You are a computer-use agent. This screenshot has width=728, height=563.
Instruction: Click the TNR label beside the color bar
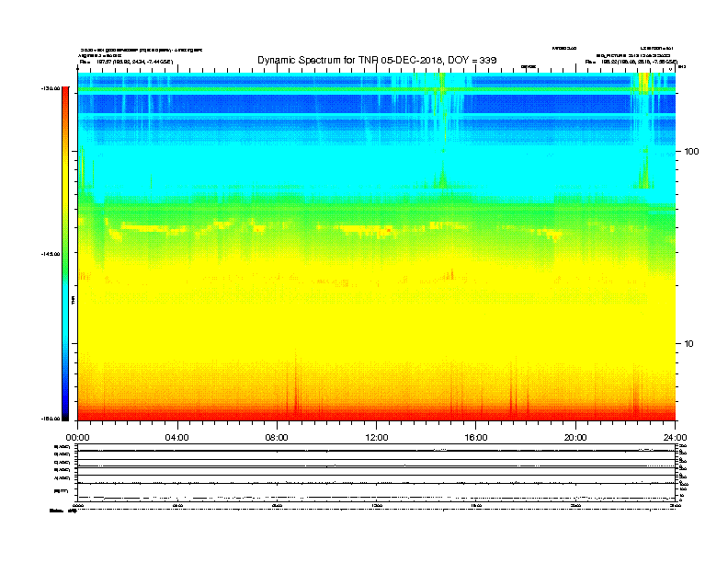pos(74,300)
